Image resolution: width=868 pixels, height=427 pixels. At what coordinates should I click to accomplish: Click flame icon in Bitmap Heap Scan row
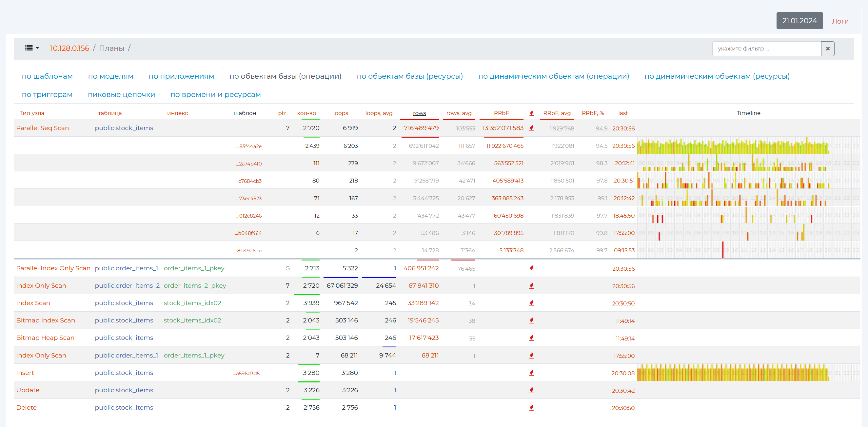(531, 338)
